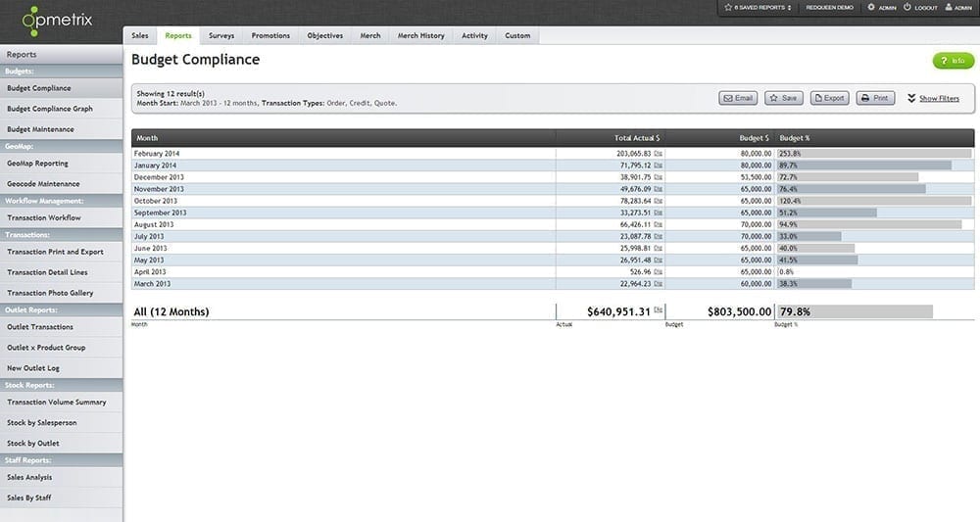Image resolution: width=980 pixels, height=522 pixels.
Task: Open the Merch History tab
Action: pyautogui.click(x=420, y=35)
